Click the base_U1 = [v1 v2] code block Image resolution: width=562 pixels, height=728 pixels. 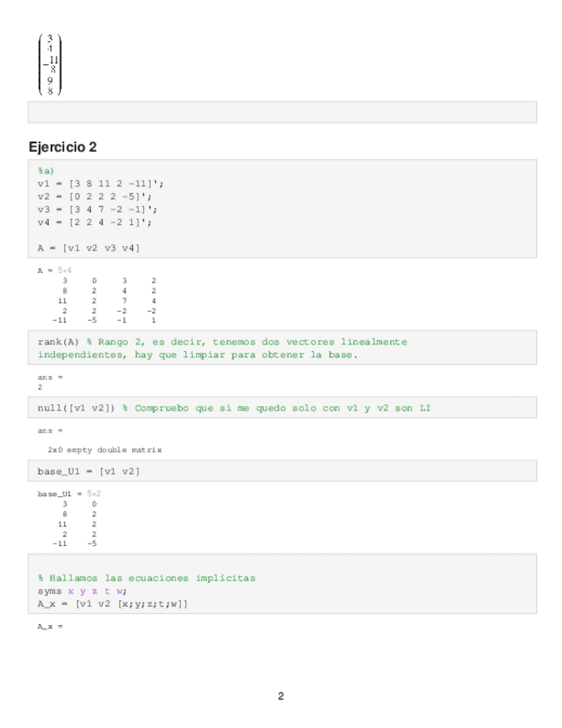88,471
